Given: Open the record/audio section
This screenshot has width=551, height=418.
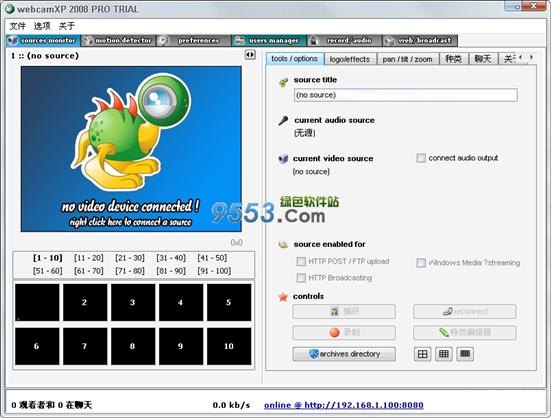Looking at the screenshot, I should [345, 41].
